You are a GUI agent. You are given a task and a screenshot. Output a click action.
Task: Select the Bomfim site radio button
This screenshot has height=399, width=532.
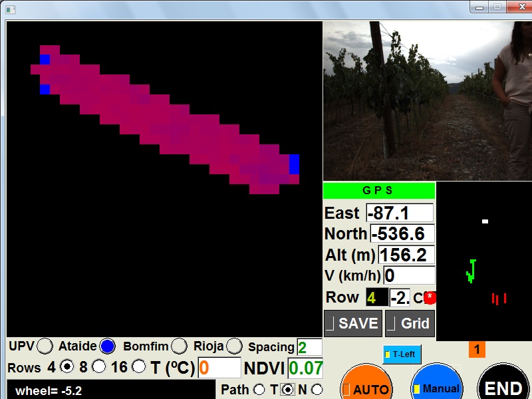[x=179, y=346]
